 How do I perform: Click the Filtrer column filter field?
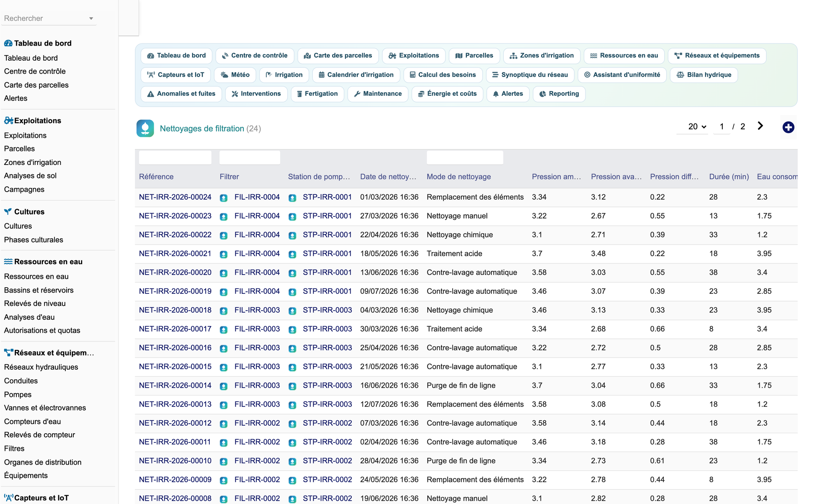tap(250, 157)
